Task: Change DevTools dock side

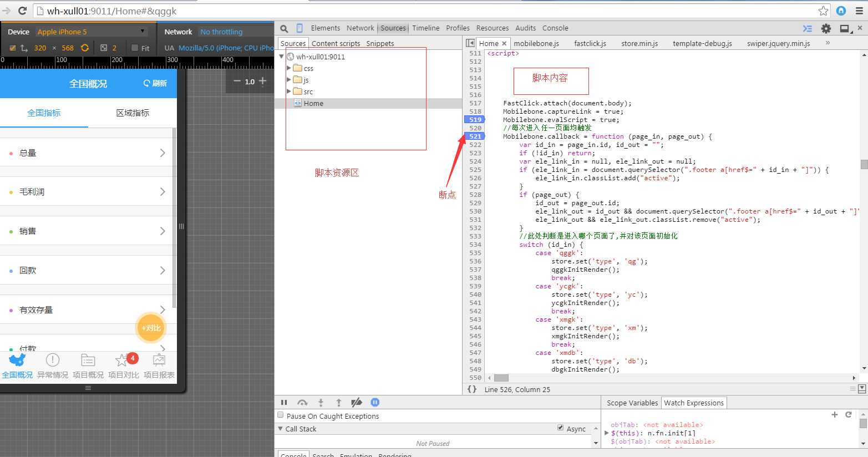Action: (845, 28)
